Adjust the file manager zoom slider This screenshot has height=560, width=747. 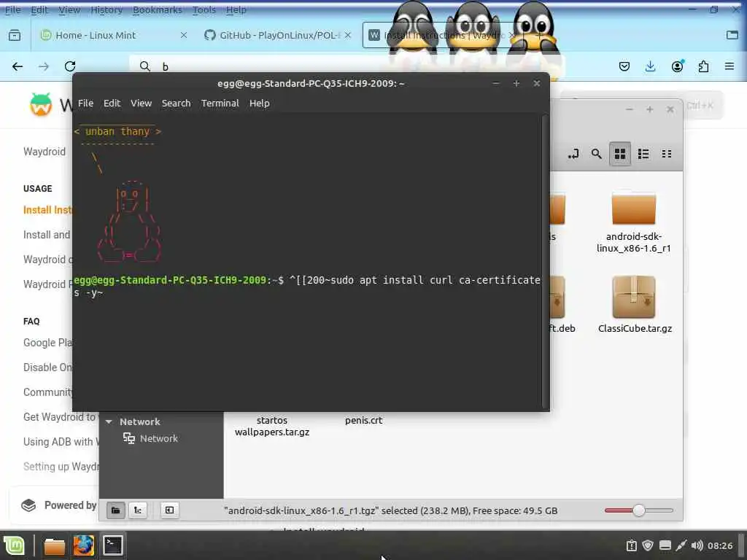639,510
